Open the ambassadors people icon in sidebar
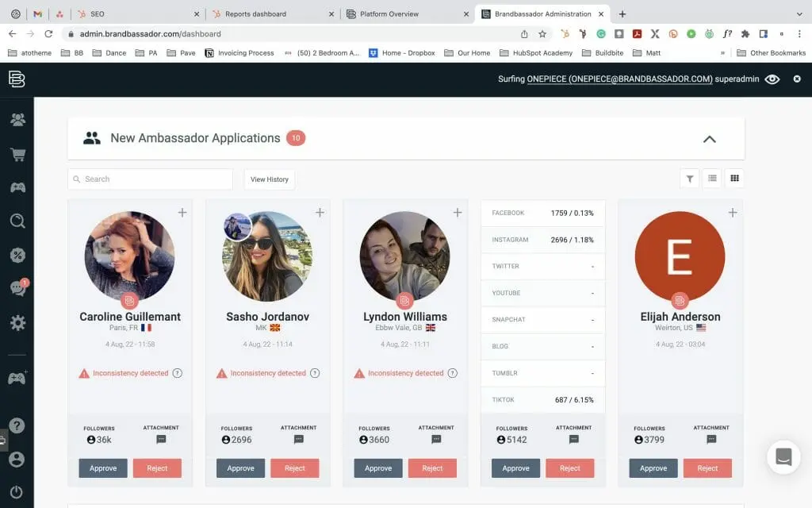Image resolution: width=812 pixels, height=508 pixels. click(x=17, y=120)
